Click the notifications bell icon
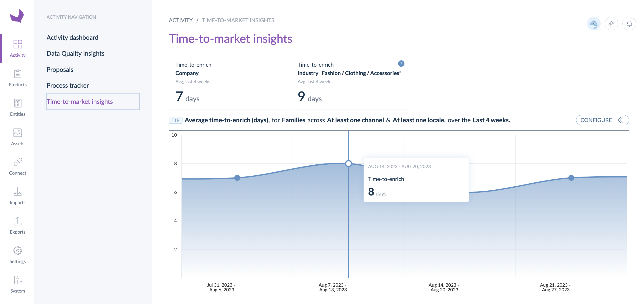This screenshot has height=304, width=644. click(x=629, y=24)
